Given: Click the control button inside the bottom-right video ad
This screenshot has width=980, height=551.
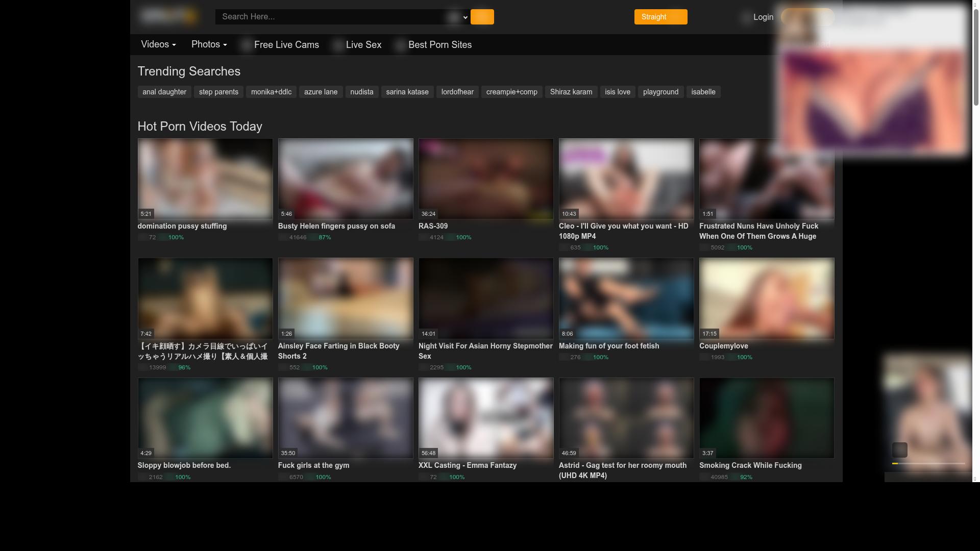Looking at the screenshot, I should tap(899, 449).
